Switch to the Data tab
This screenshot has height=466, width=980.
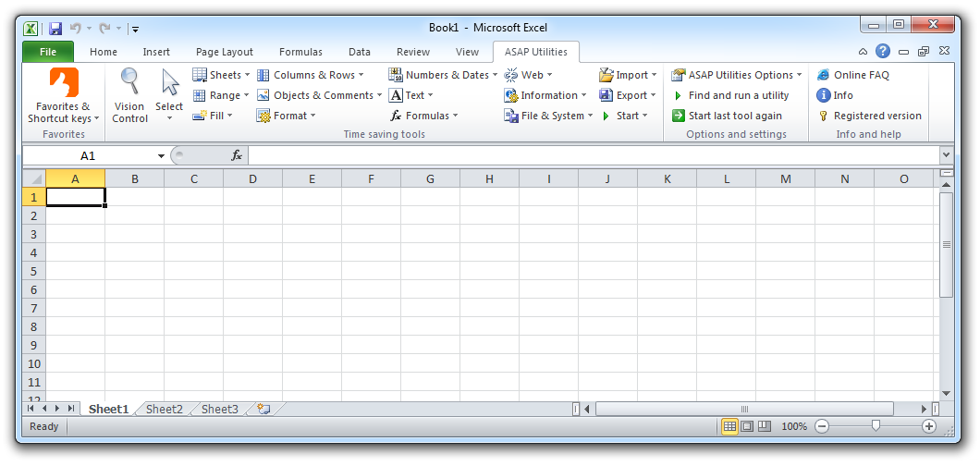[x=360, y=52]
